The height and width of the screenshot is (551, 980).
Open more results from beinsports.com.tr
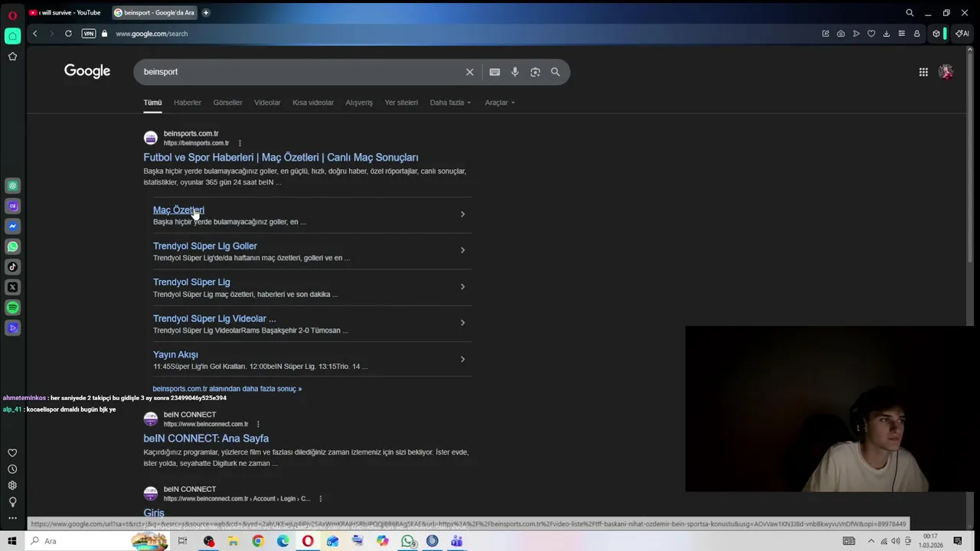227,389
